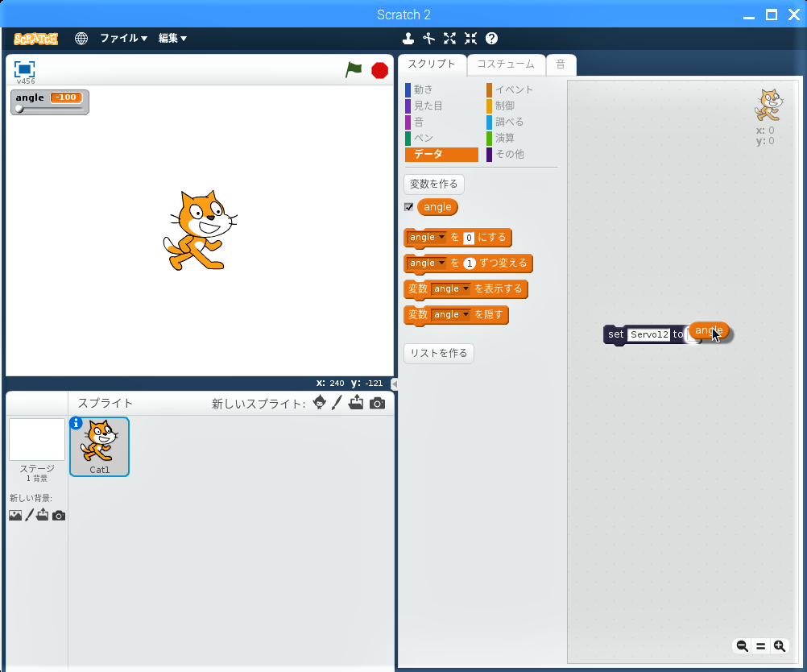Click the Servo12 text field

coord(649,334)
